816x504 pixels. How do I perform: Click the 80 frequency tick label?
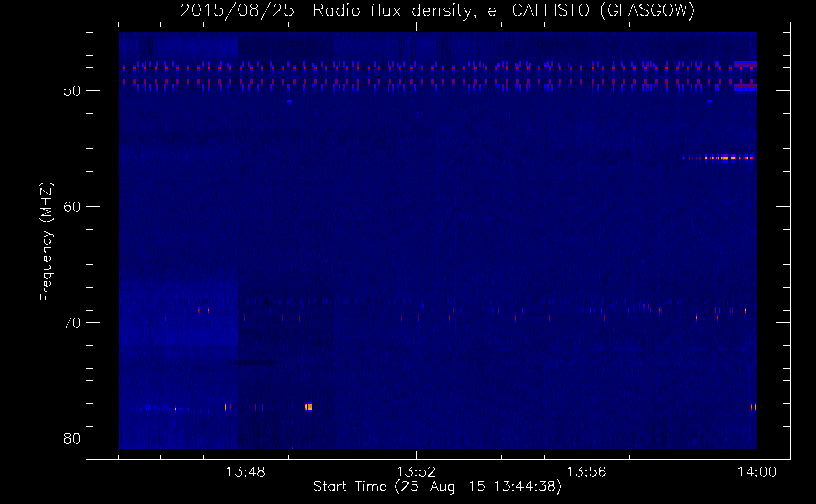(72, 438)
